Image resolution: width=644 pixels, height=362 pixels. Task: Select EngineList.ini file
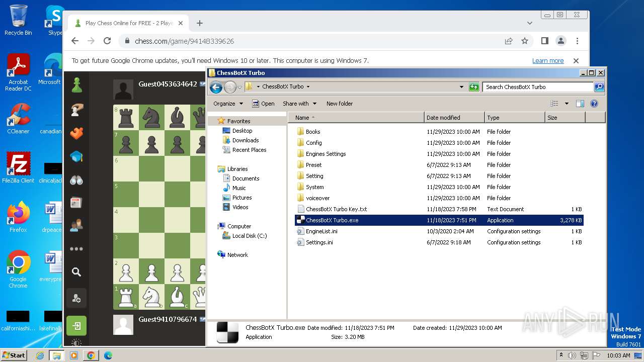321,231
